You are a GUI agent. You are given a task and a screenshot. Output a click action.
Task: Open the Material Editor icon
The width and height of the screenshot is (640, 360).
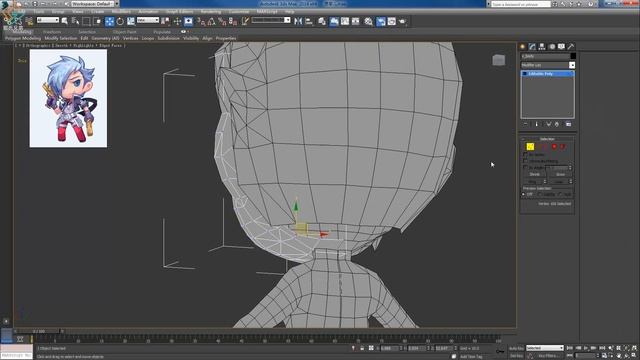(x=369, y=22)
